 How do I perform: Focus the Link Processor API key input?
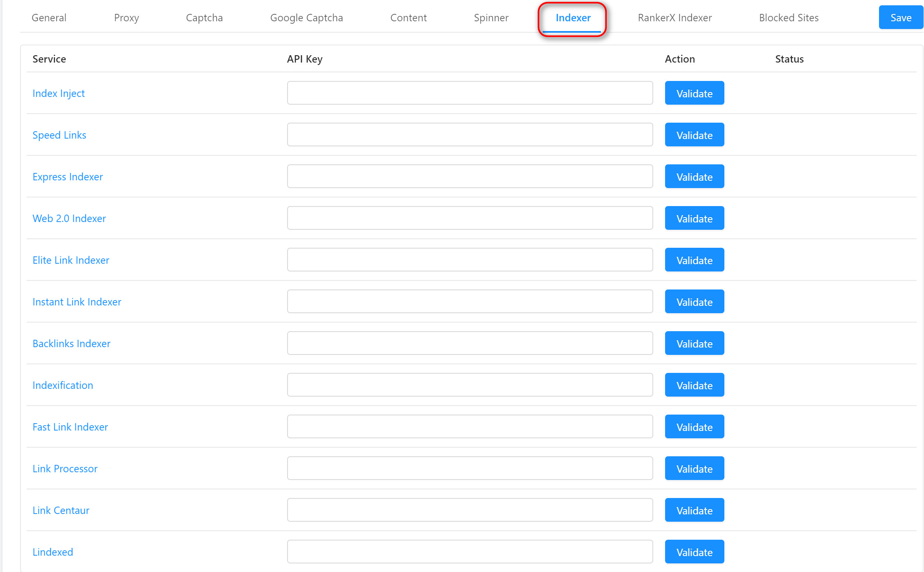tap(470, 468)
